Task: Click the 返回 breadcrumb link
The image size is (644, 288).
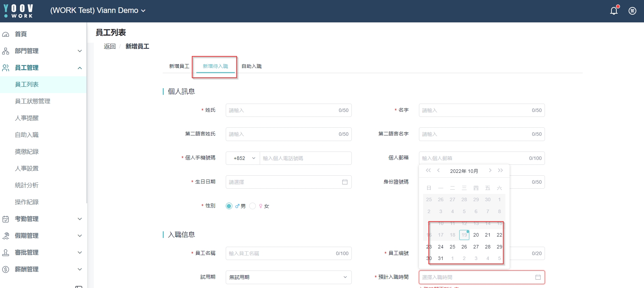Action: tap(110, 47)
